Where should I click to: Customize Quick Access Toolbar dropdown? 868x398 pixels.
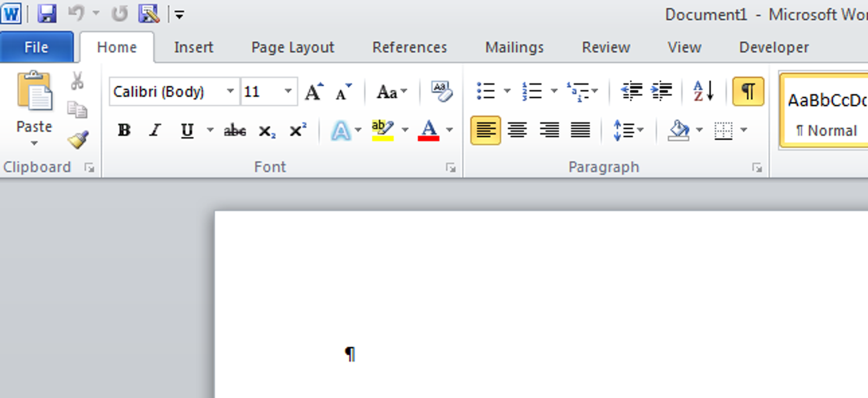tap(179, 14)
